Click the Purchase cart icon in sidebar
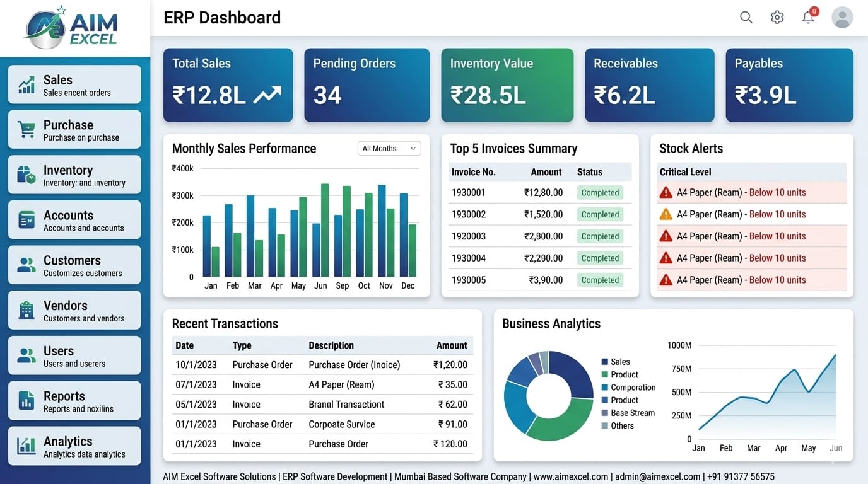 [x=26, y=130]
